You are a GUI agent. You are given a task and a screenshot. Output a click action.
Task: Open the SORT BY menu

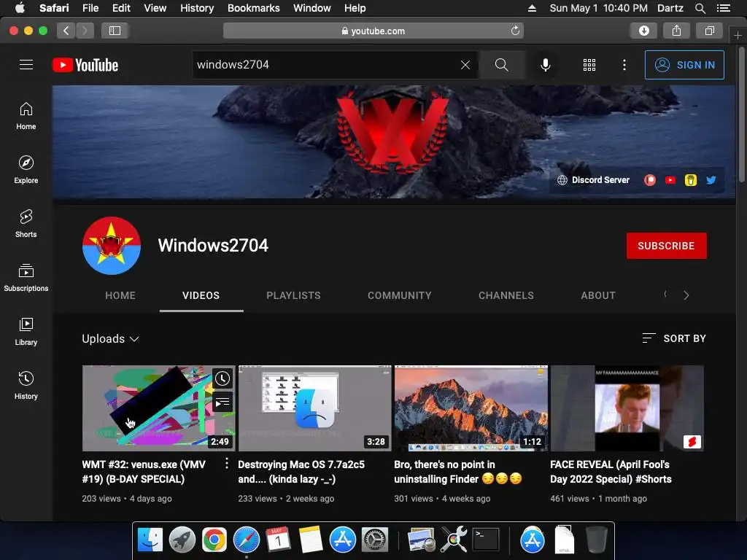(x=674, y=338)
